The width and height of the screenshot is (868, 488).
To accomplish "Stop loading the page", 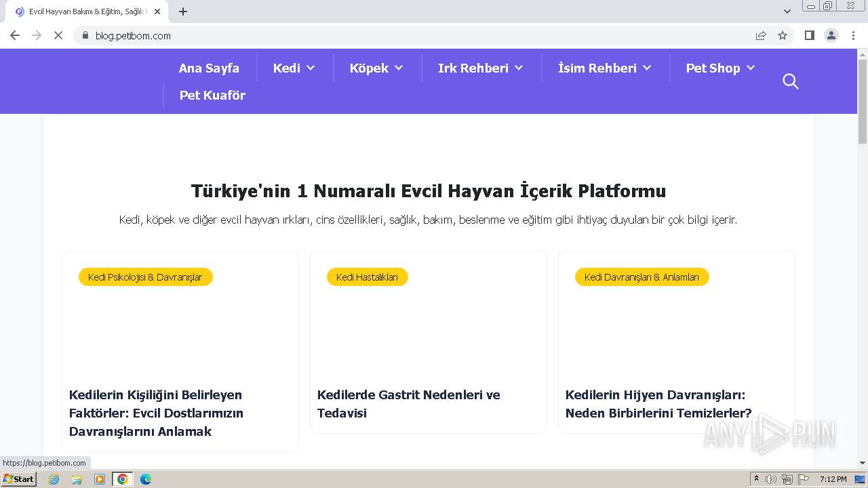I will click(58, 35).
